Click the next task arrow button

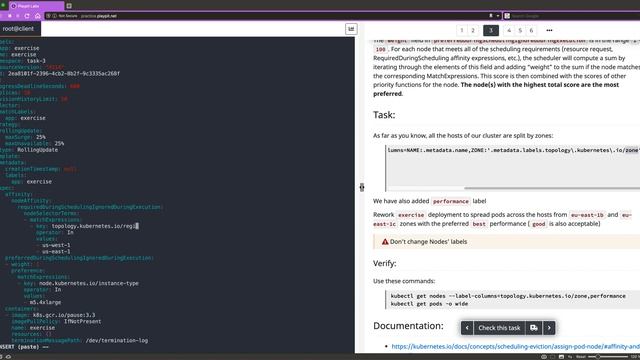click(549, 328)
